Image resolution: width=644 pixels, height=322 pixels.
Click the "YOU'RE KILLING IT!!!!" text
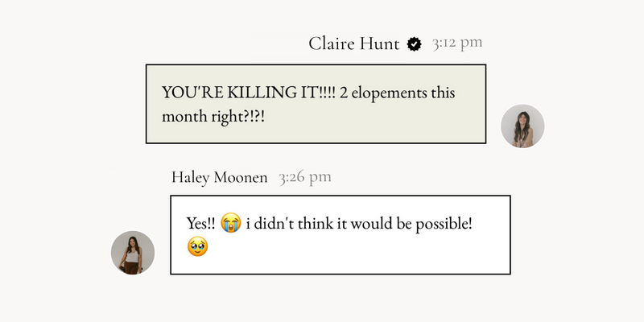coord(249,93)
